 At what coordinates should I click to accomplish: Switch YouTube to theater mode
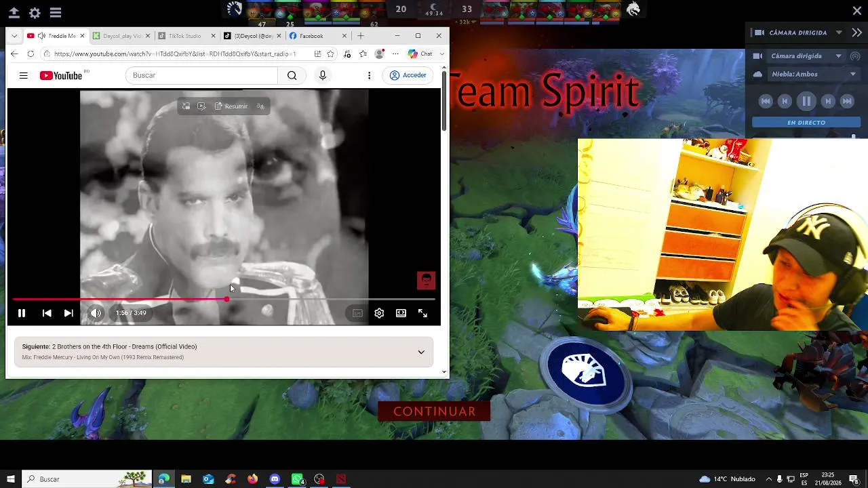(x=401, y=313)
